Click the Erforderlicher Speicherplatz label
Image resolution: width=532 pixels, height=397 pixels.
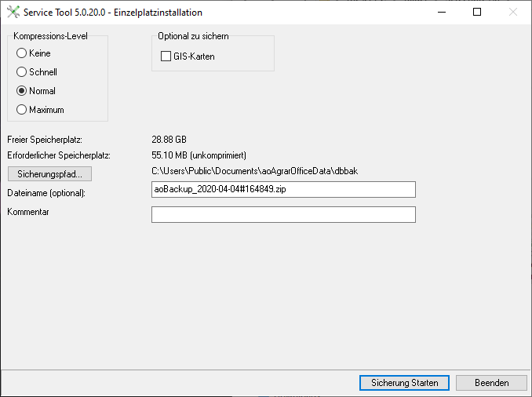[59, 155]
